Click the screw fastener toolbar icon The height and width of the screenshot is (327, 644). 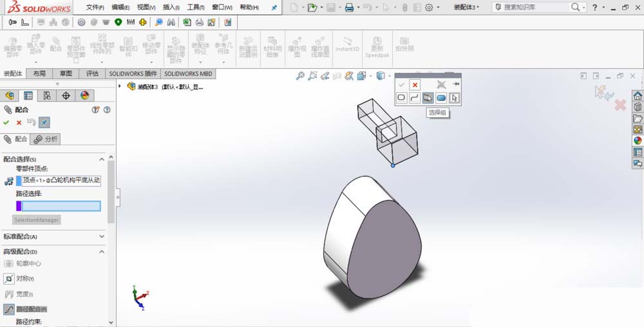[13, 22]
